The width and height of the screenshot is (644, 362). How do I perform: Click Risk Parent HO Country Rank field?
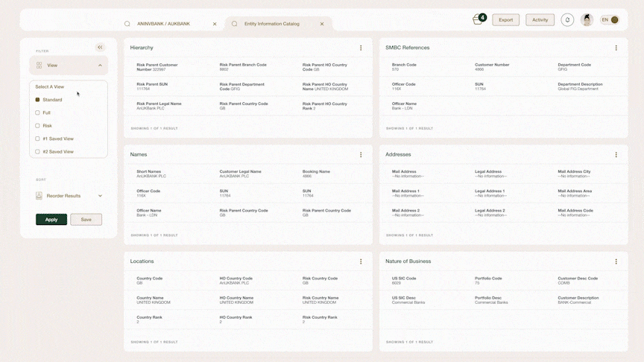(325, 106)
